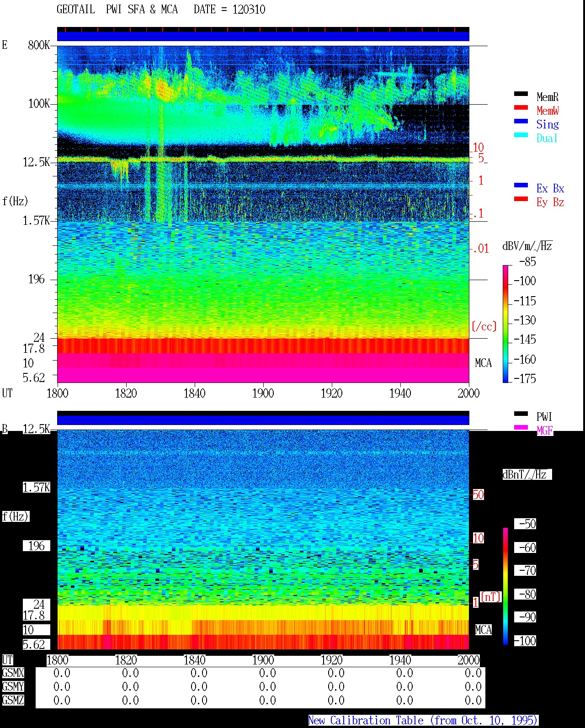Click the red MemW legend swatch
Image resolution: width=585 pixels, height=728 pixels.
[521, 107]
